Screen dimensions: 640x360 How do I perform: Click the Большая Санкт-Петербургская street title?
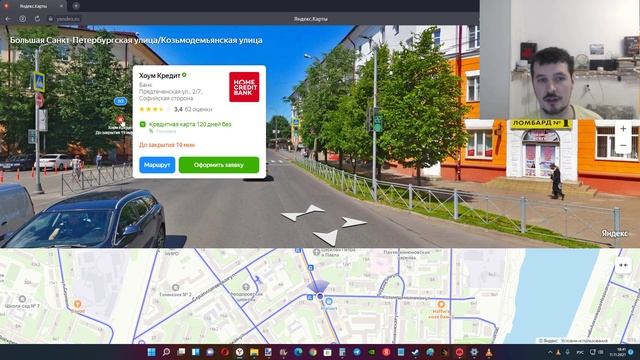click(136, 40)
